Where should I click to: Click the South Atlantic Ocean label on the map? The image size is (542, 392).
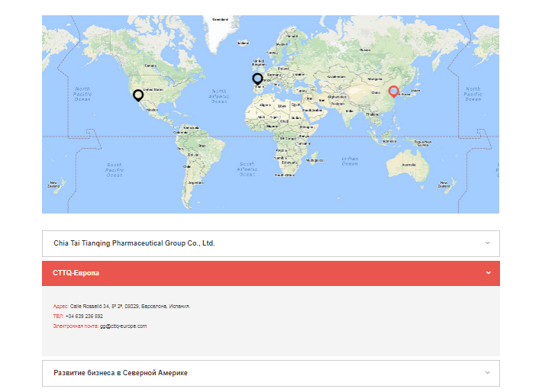tap(247, 169)
